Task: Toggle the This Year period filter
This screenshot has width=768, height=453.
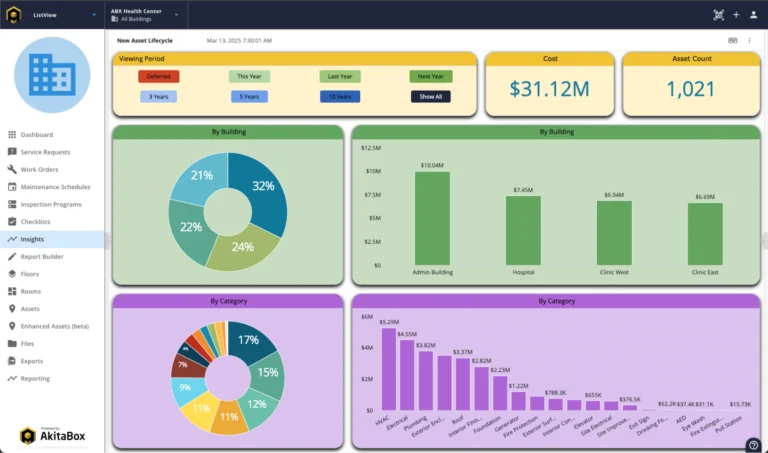Action: tap(249, 76)
